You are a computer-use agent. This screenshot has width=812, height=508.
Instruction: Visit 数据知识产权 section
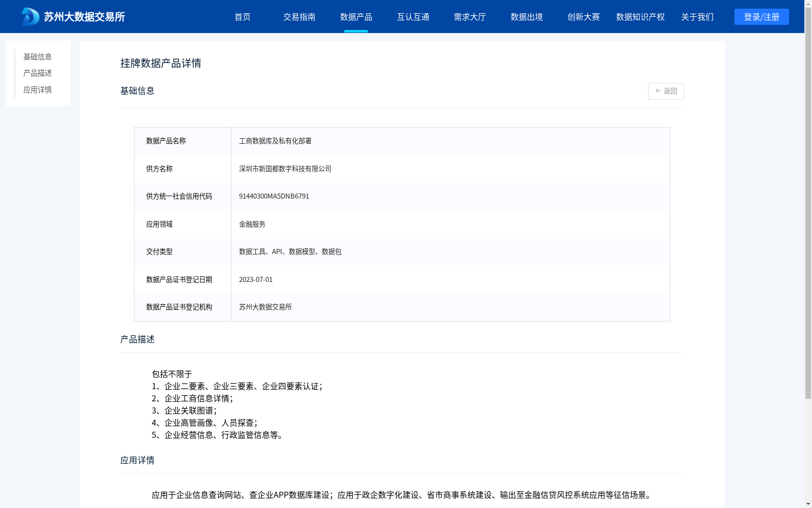click(x=640, y=17)
